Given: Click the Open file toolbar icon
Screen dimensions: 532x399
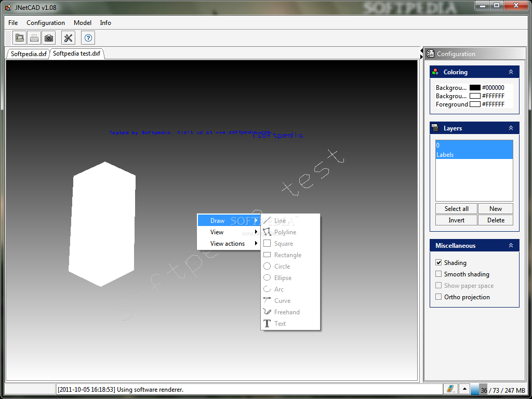Looking at the screenshot, I should [20, 37].
